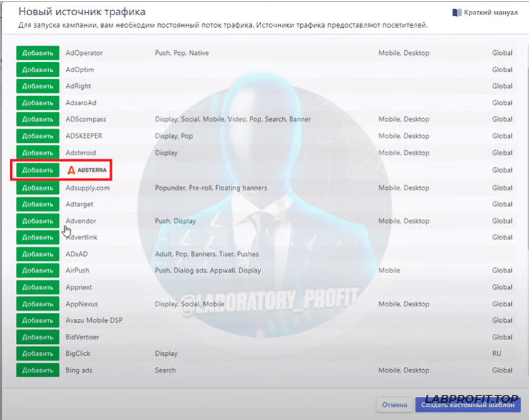Click the Отмена button
This screenshot has height=420, width=529.
coord(395,404)
